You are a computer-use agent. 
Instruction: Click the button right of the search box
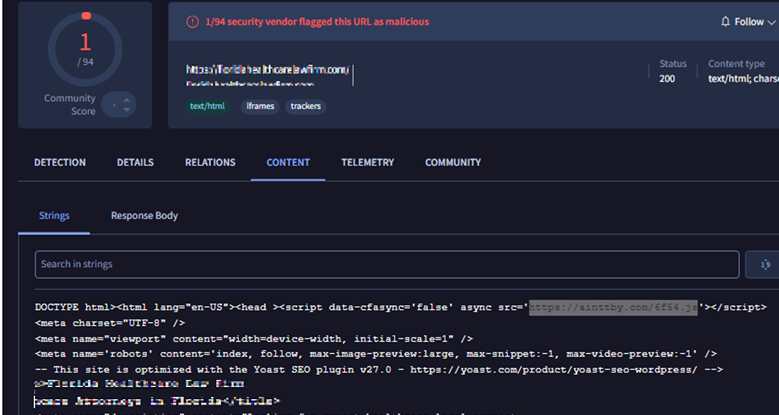[762, 264]
